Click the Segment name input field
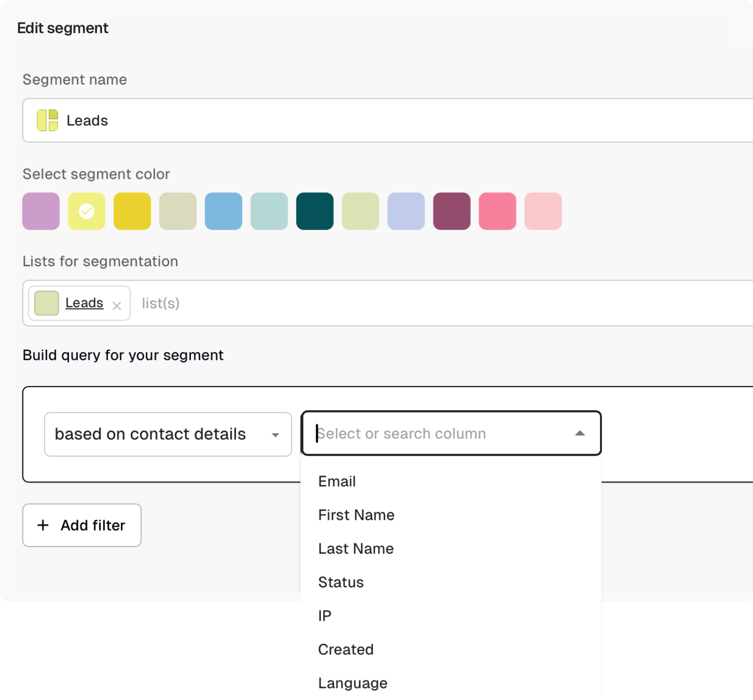The image size is (753, 700). [x=389, y=120]
